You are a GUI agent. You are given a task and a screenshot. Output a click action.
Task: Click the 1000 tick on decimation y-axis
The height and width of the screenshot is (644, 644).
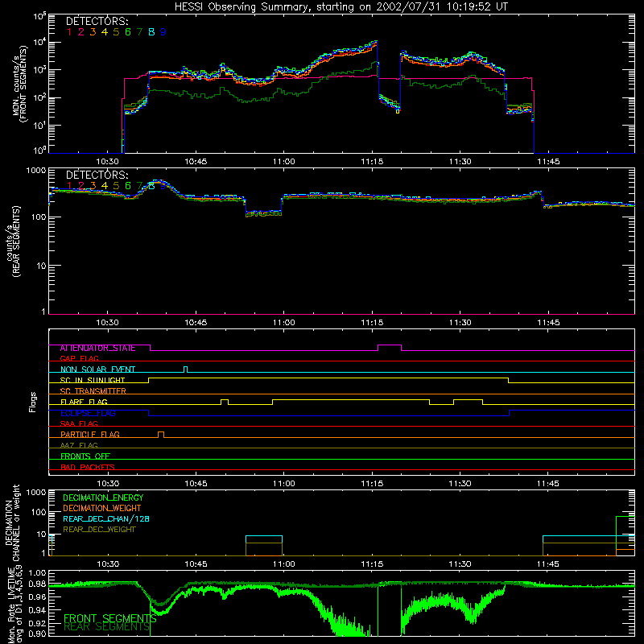[x=36, y=492]
